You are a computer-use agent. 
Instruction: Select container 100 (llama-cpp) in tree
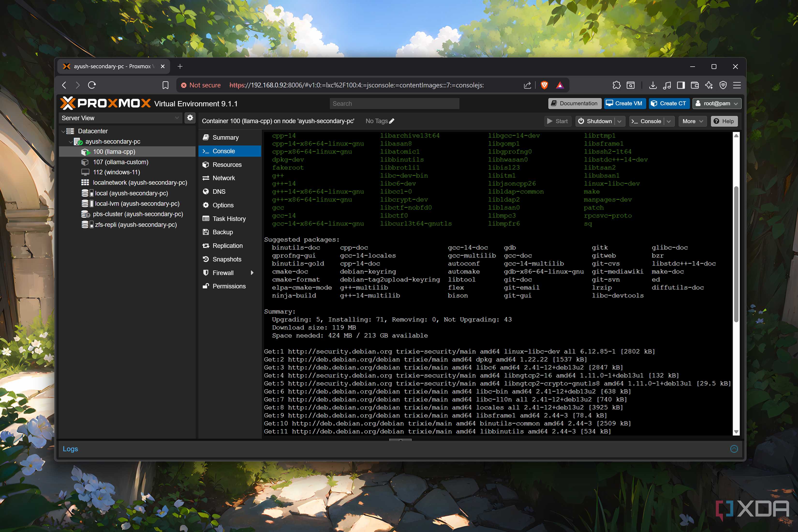pyautogui.click(x=127, y=152)
